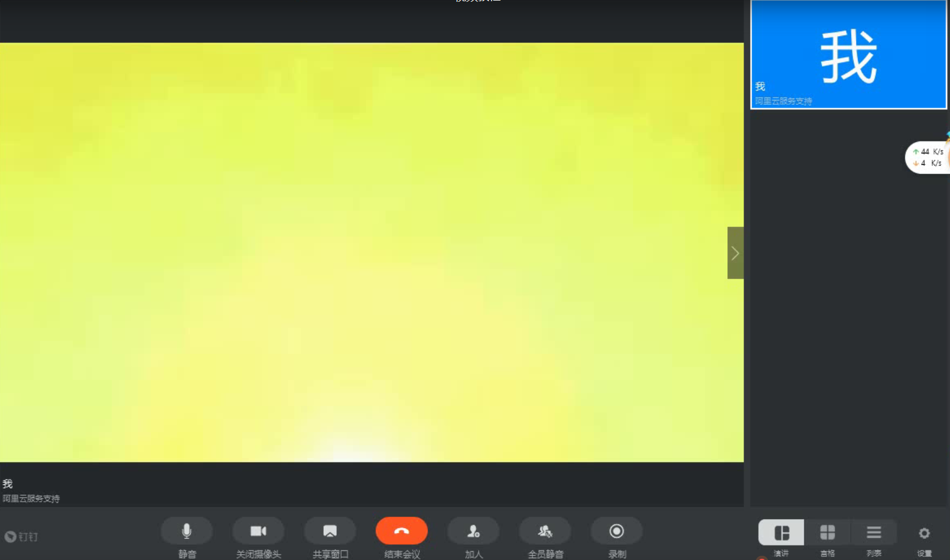Click the 阿里云服务支持 caption inside the thumbnail

(783, 101)
